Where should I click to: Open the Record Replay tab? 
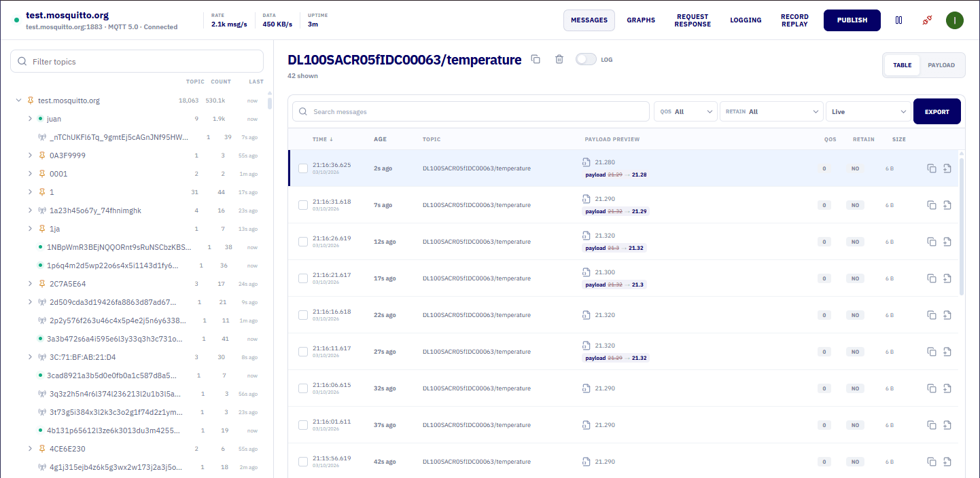click(x=794, y=20)
